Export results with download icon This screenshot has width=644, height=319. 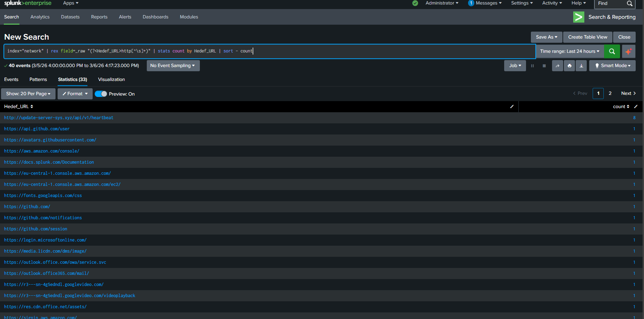coord(581,66)
